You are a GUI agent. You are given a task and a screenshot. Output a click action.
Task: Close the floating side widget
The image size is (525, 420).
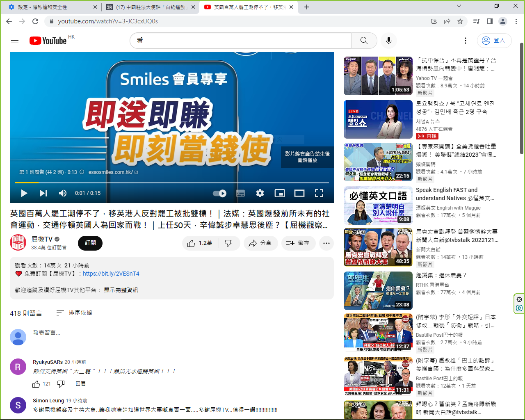tap(519, 299)
